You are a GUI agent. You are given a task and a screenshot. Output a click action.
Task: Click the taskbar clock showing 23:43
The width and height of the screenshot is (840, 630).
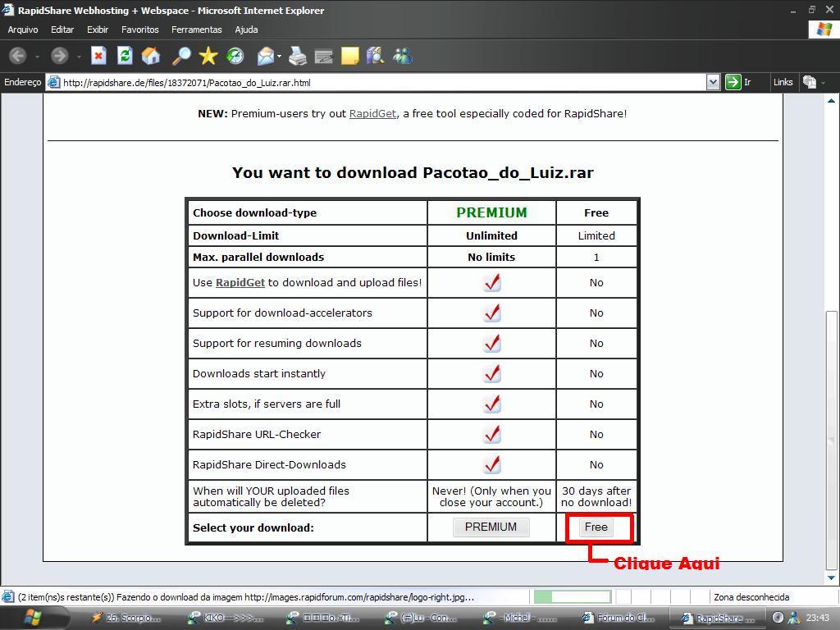point(818,618)
